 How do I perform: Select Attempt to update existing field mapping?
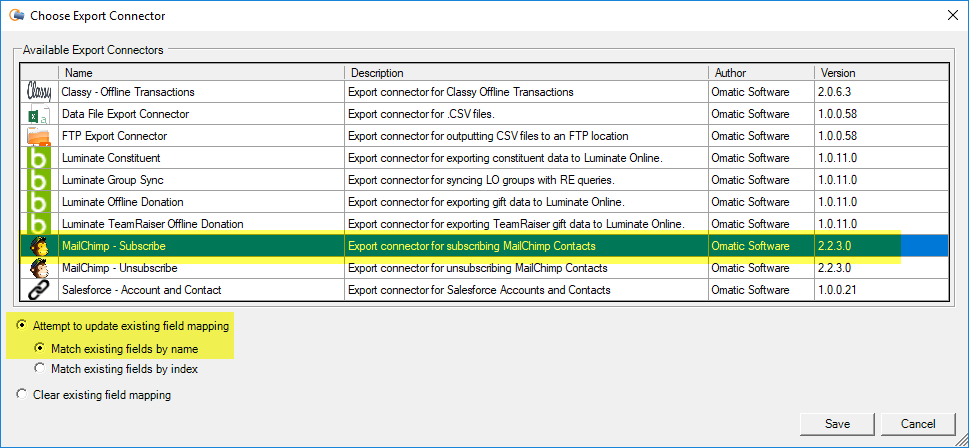[22, 325]
